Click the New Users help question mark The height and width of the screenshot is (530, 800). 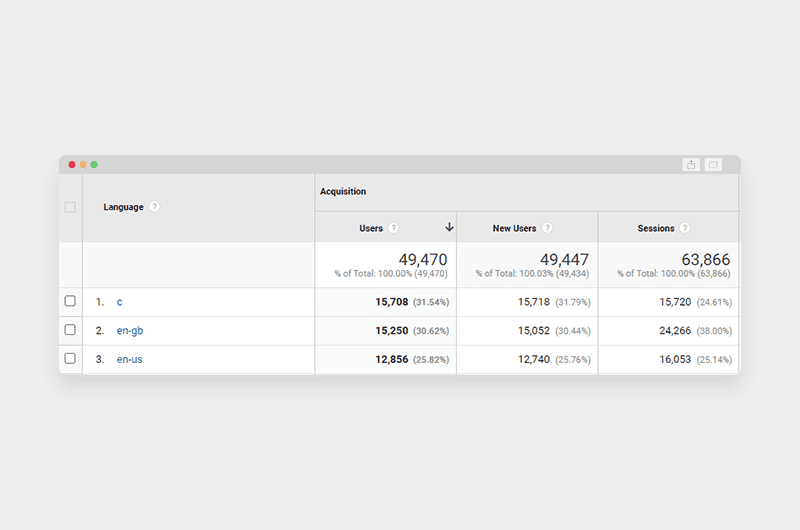tap(547, 228)
